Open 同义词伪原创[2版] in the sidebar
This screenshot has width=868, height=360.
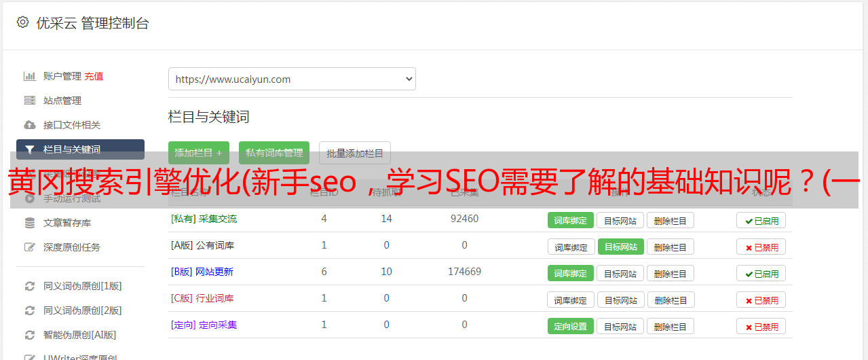click(x=83, y=310)
